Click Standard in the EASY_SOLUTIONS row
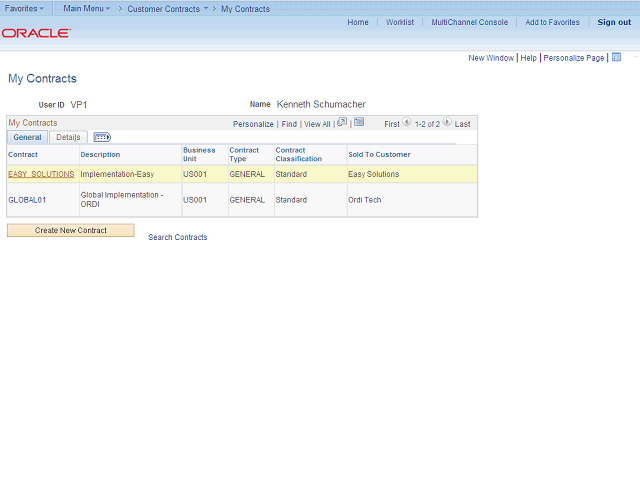 (291, 174)
